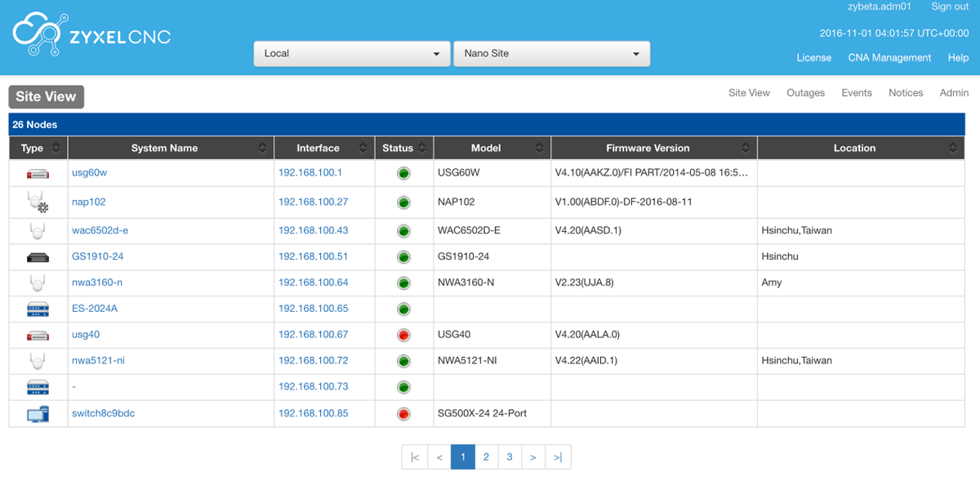Click the usg40 firewall device icon
The image size is (980, 490).
pos(38,335)
